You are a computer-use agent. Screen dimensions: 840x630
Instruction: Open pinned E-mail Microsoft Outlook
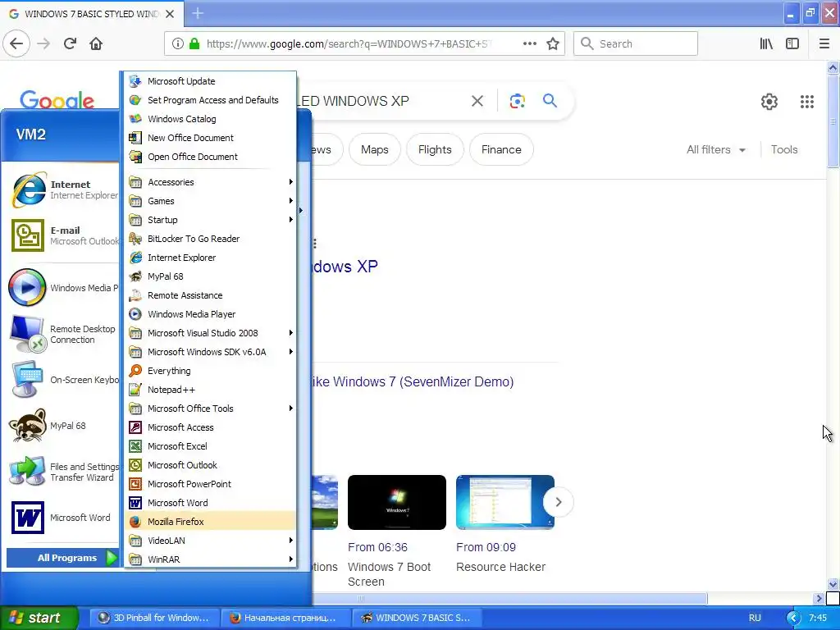(63, 235)
